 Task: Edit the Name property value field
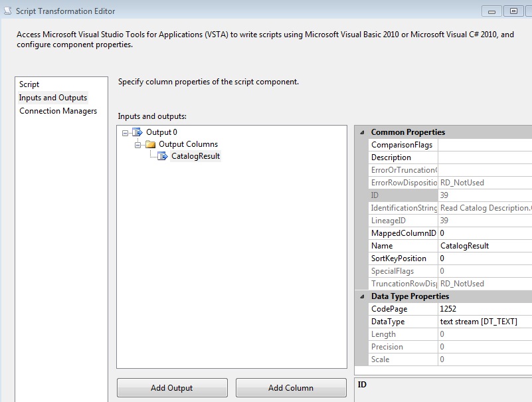(x=485, y=246)
